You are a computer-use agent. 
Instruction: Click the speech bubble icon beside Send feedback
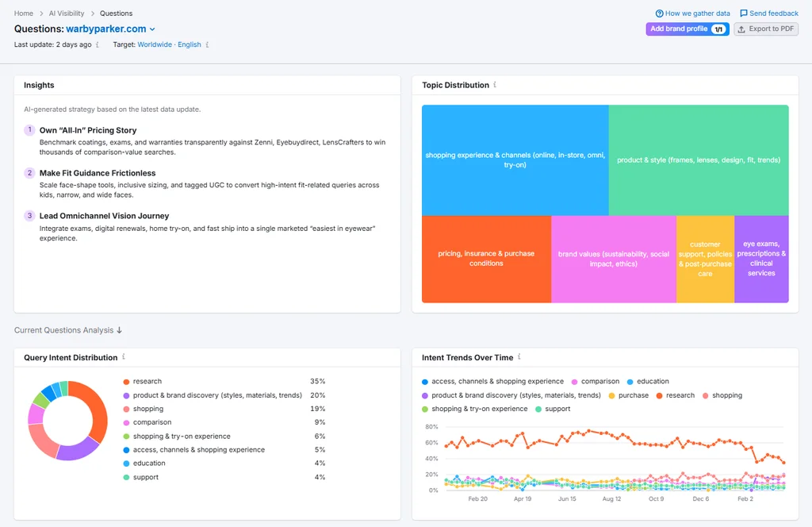744,13
